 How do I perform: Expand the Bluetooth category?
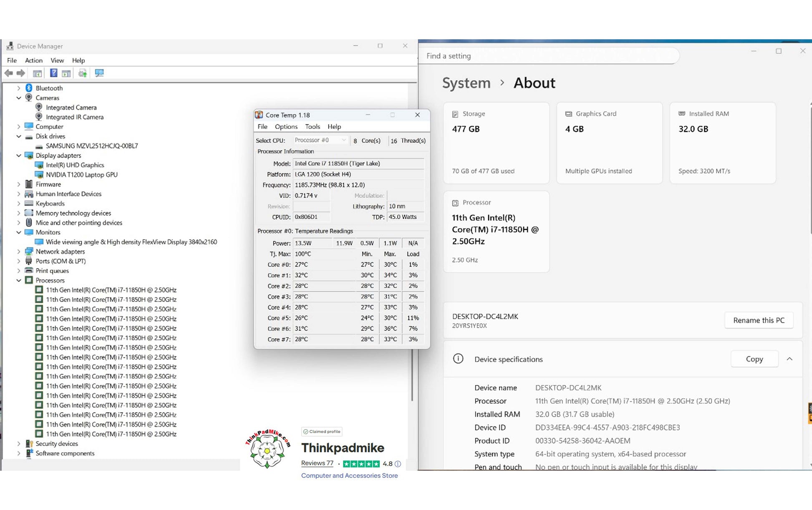click(x=18, y=88)
